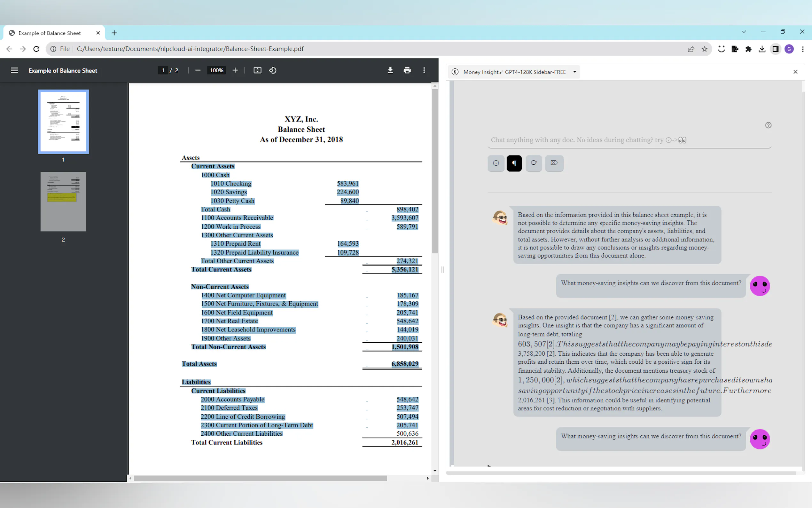Toggle the browser side panel icon

tap(776, 49)
